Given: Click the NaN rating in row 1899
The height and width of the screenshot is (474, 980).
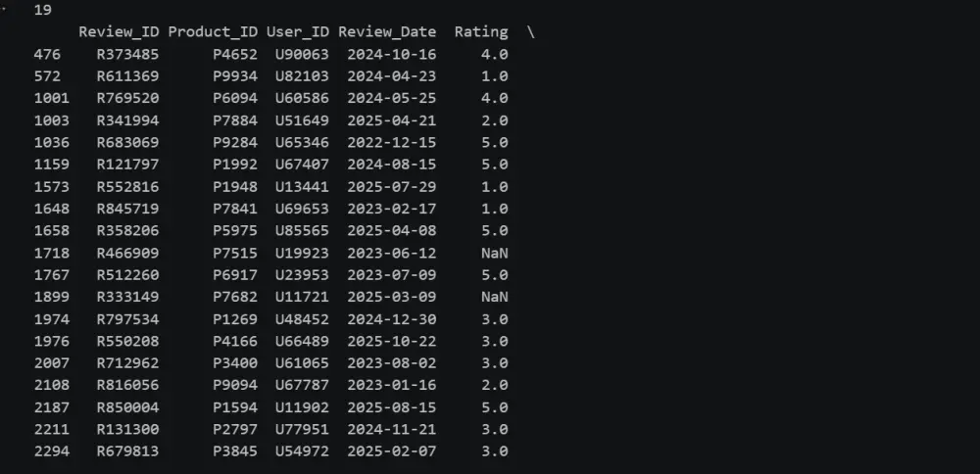Looking at the screenshot, I should (x=494, y=297).
